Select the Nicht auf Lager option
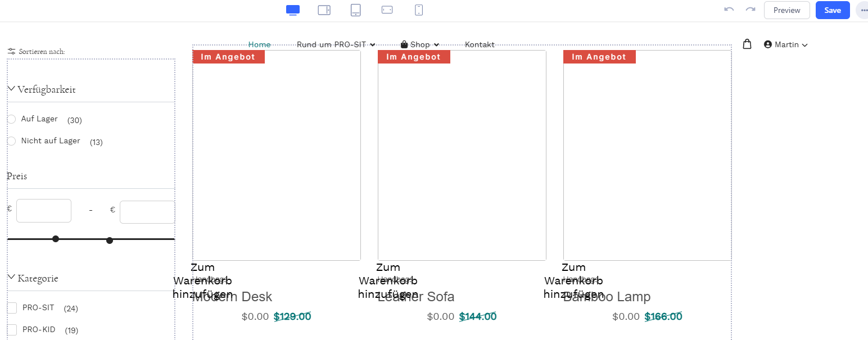Image resolution: width=868 pixels, height=340 pixels. [x=12, y=141]
